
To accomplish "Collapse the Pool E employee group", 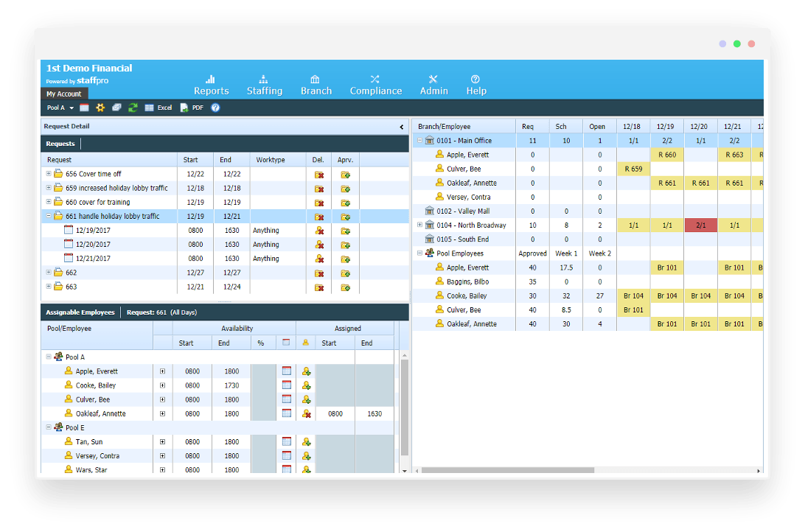I will 49,427.
